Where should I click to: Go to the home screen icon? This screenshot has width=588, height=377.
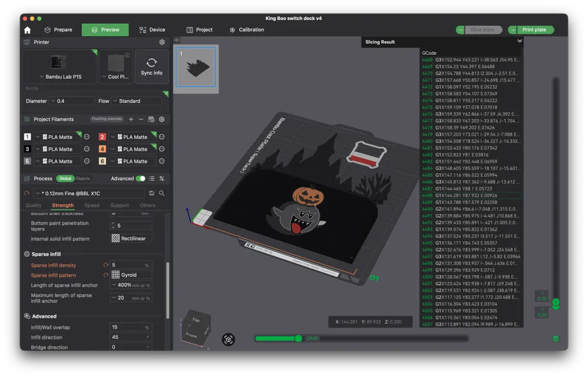click(x=28, y=30)
